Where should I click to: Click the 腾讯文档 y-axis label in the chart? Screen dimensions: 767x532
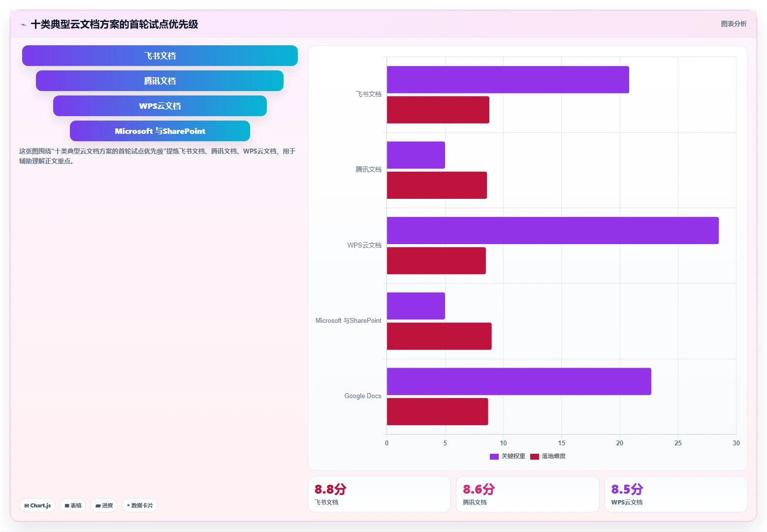(x=369, y=169)
